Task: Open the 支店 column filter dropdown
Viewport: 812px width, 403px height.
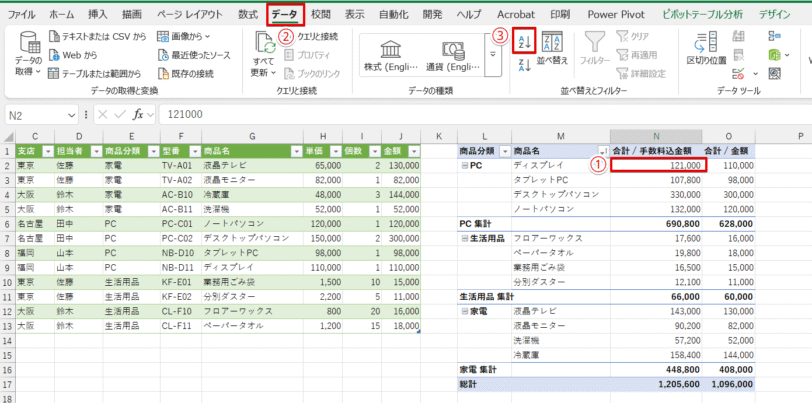Action: 48,151
